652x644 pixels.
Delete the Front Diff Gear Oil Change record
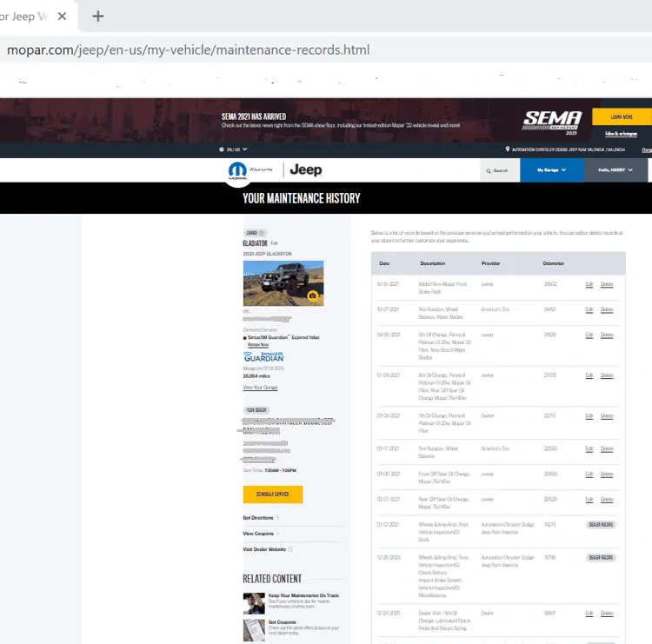click(607, 475)
